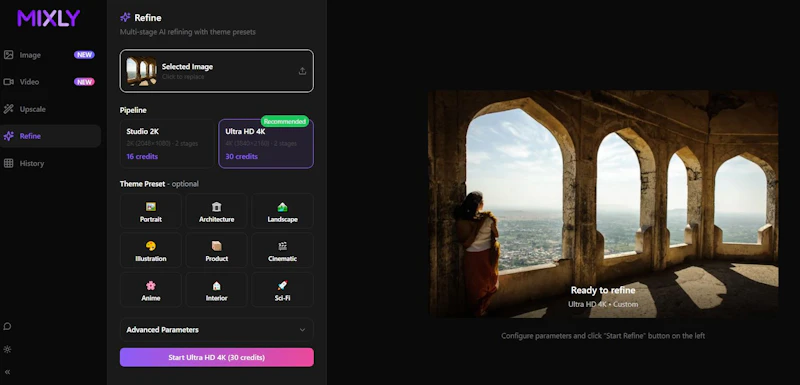
Task: Click the Advanced Parameters chevron arrow
Action: click(302, 330)
